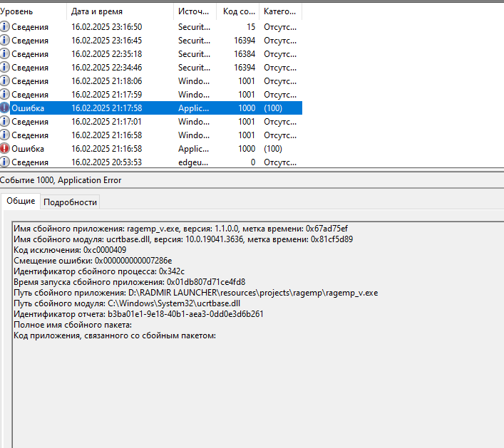The width and height of the screenshot is (504, 448).
Task: Select date cell 16.02.2025 23:16:45
Action: click(106, 41)
